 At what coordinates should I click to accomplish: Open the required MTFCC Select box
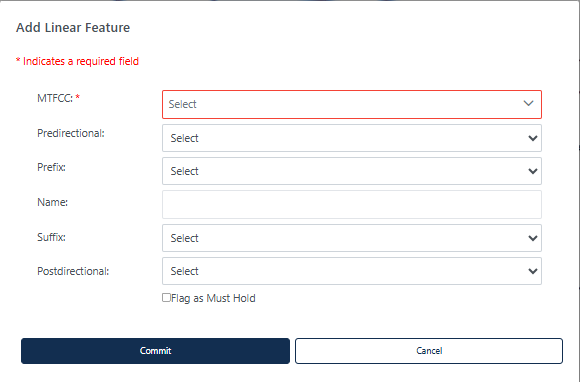352,104
